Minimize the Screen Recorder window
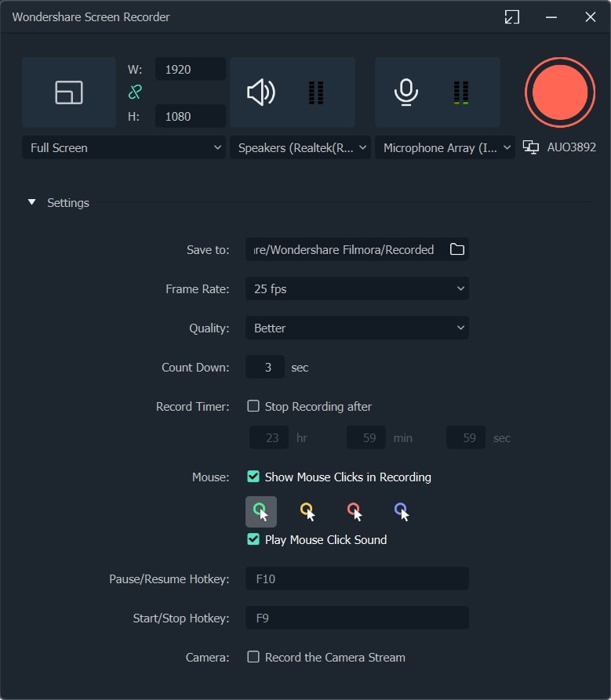The width and height of the screenshot is (611, 700). [551, 17]
